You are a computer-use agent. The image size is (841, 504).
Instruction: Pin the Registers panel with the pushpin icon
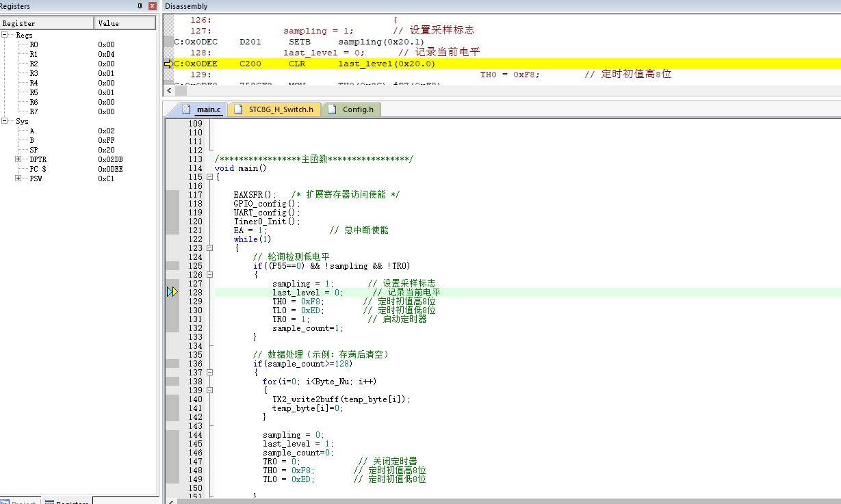click(x=140, y=5)
